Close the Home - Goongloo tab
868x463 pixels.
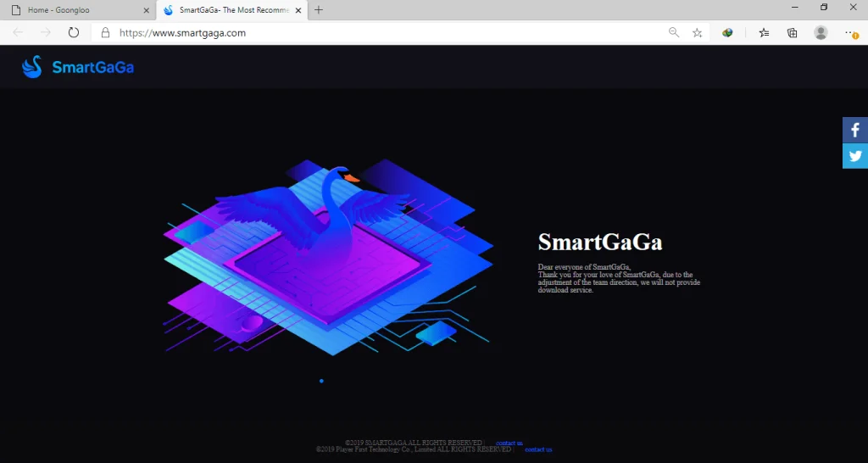[x=146, y=10]
